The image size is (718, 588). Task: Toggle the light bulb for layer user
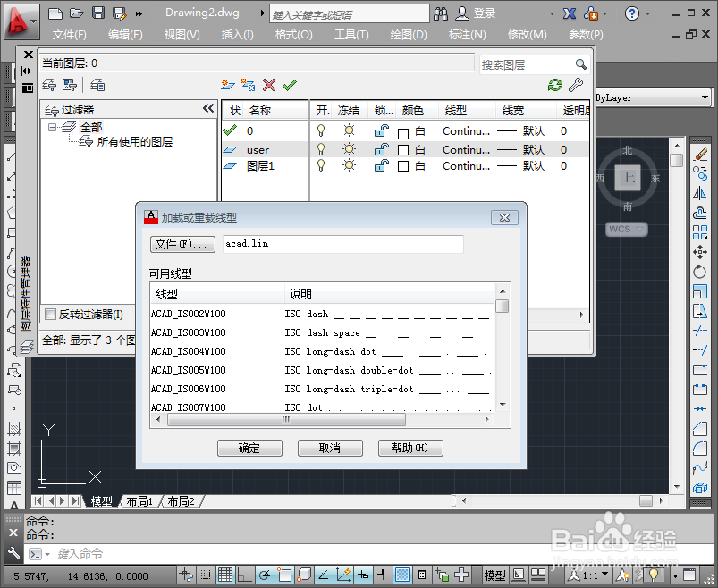[x=321, y=149]
